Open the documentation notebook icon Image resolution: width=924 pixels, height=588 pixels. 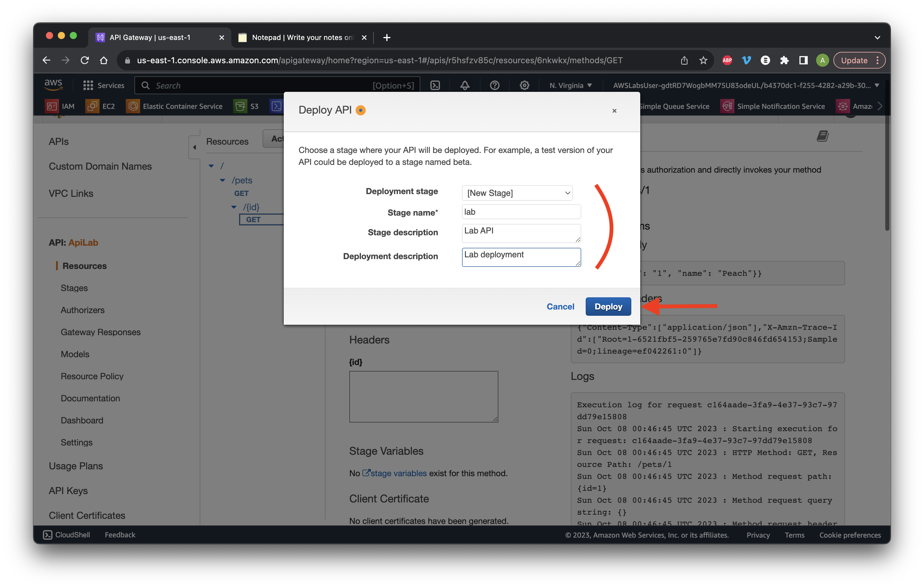[x=822, y=136]
